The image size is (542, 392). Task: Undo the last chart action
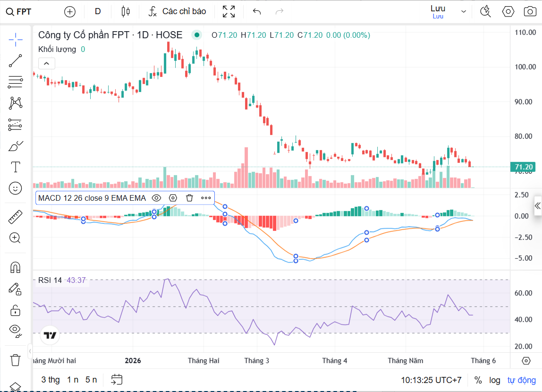[x=257, y=12]
